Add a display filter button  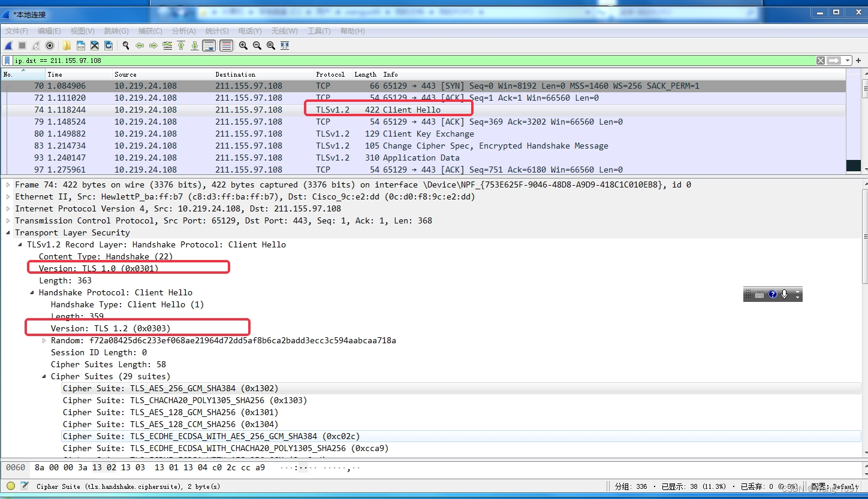[x=858, y=61]
